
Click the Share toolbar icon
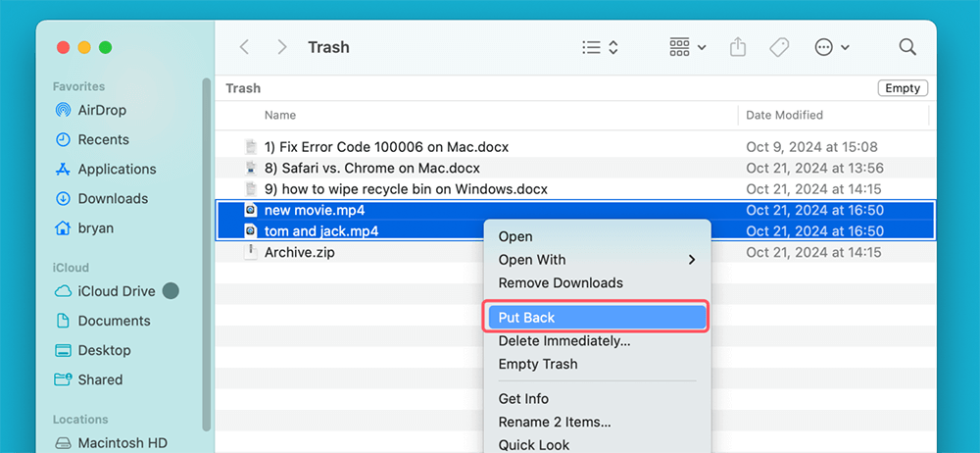(x=738, y=47)
